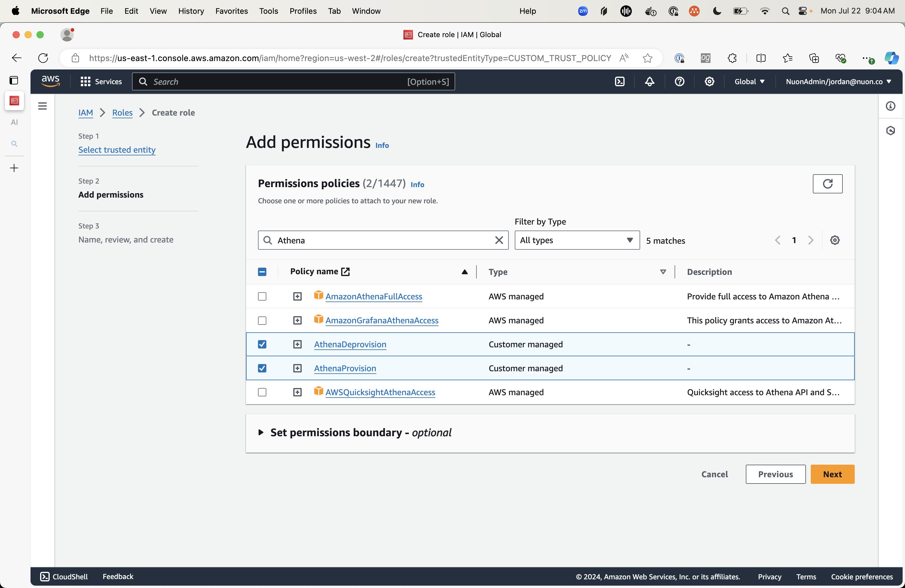This screenshot has height=588, width=905.
Task: Toggle the side navigation hamburger menu
Action: 42,106
